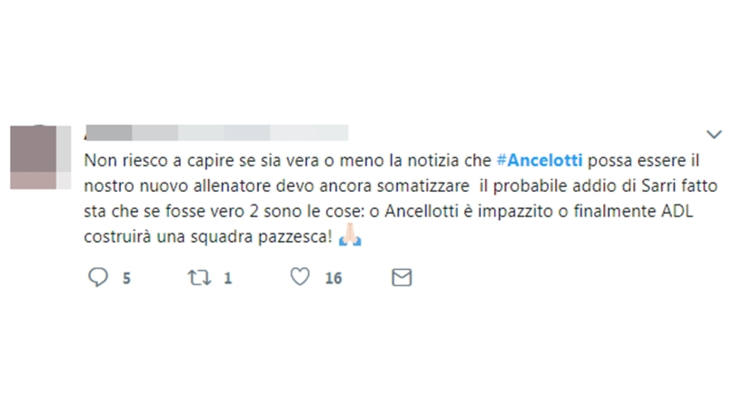Click the reply count number 5
Screen dimensions: 736x409
pyautogui.click(x=127, y=278)
